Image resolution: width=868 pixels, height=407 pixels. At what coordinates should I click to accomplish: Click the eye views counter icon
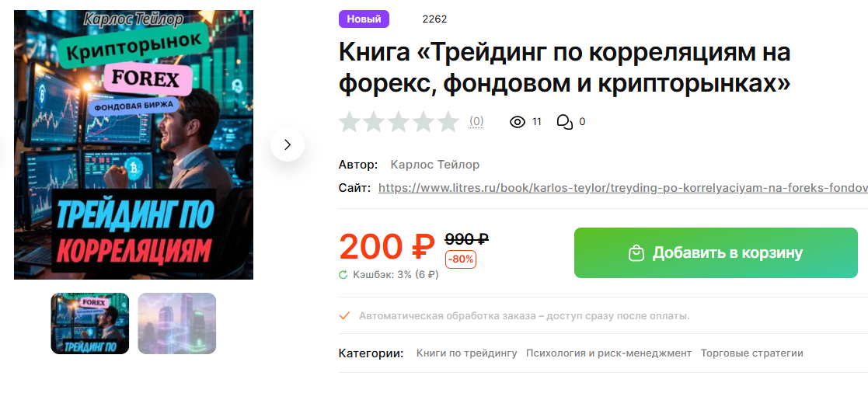pyautogui.click(x=517, y=122)
